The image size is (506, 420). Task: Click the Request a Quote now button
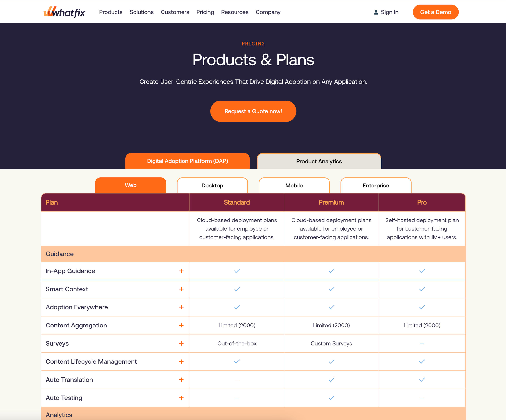pyautogui.click(x=253, y=111)
